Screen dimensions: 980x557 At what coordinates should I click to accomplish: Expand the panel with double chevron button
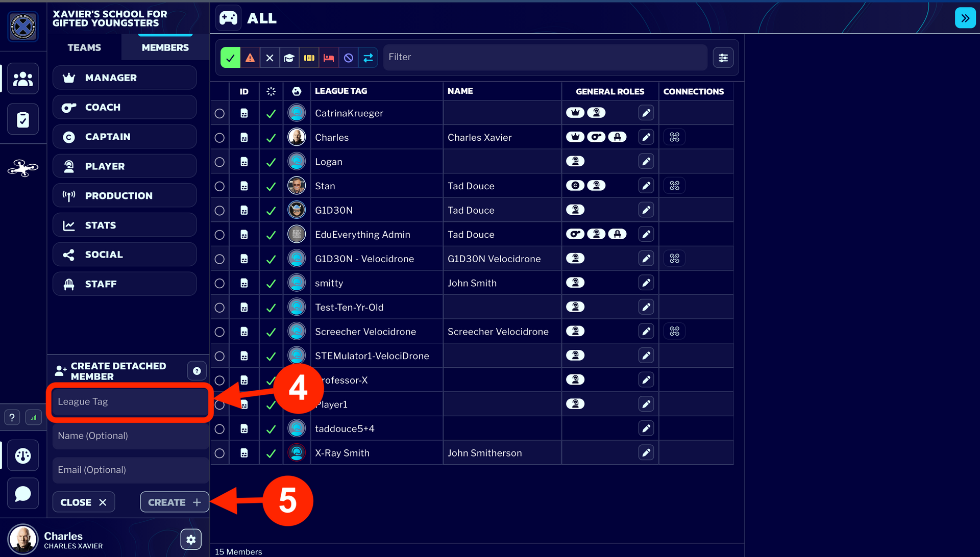pyautogui.click(x=965, y=18)
